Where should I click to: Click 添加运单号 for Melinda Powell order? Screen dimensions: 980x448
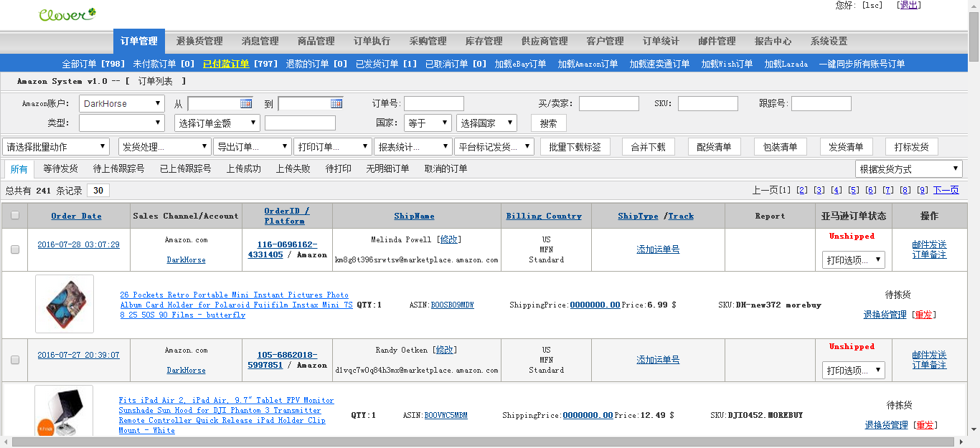point(658,249)
